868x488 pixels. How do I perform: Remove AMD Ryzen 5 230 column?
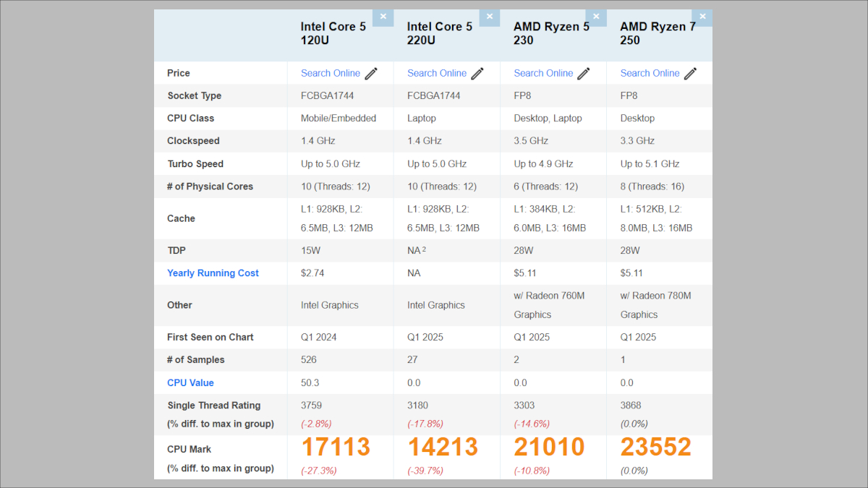(x=595, y=16)
